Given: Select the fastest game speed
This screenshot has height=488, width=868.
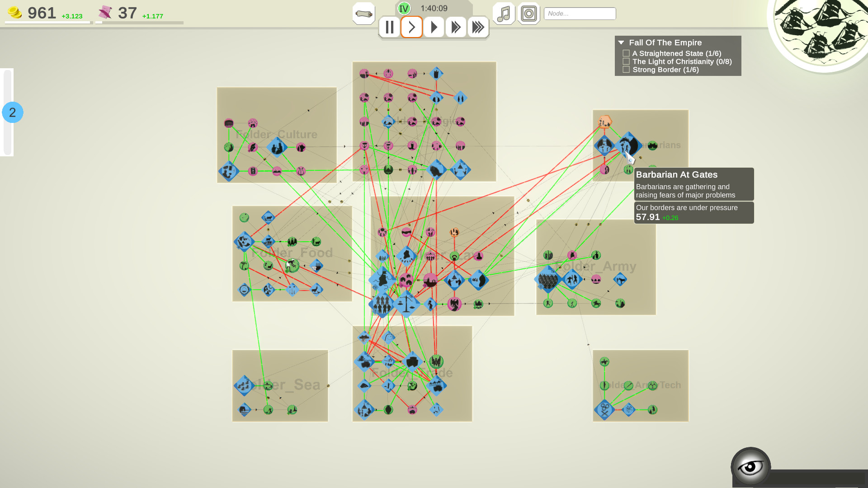Looking at the screenshot, I should pos(478,27).
